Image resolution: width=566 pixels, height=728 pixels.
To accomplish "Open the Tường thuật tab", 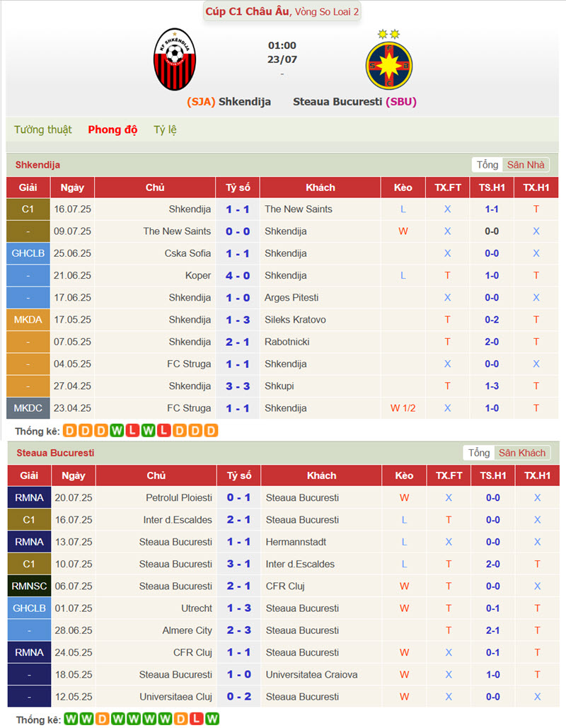I will tap(42, 129).
